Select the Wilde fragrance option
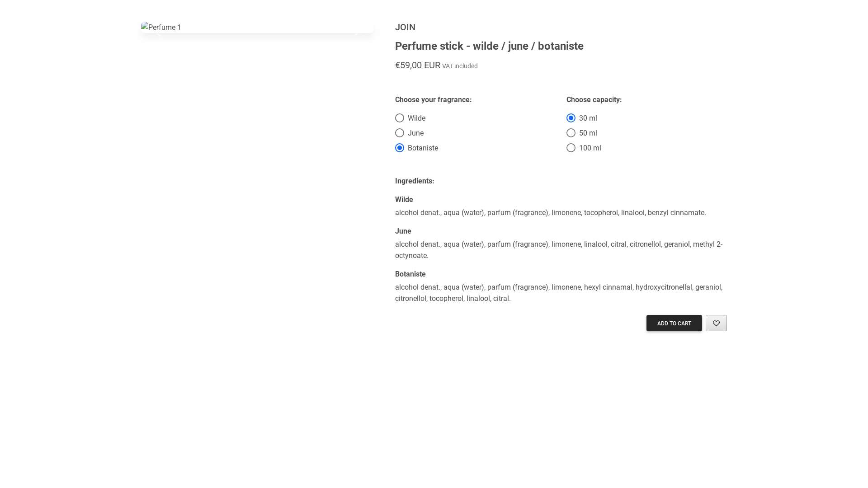Viewport: 868px width, 488px height. click(x=400, y=118)
